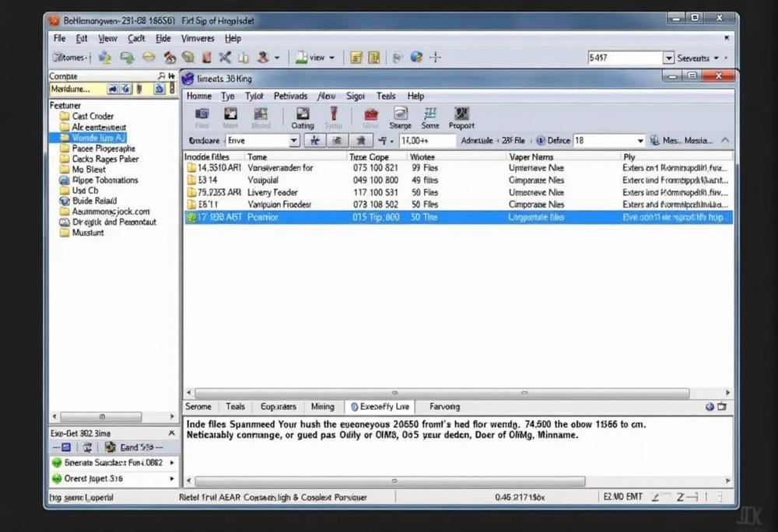Click the 17,00+ input field
This screenshot has width=778, height=532.
427,141
